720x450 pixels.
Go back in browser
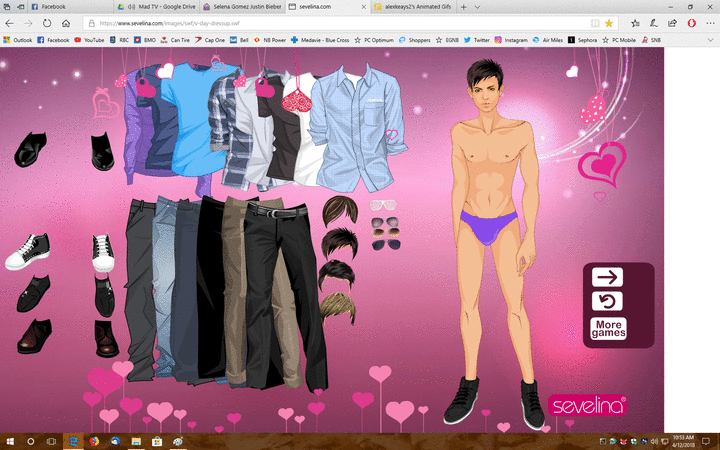coord(10,23)
